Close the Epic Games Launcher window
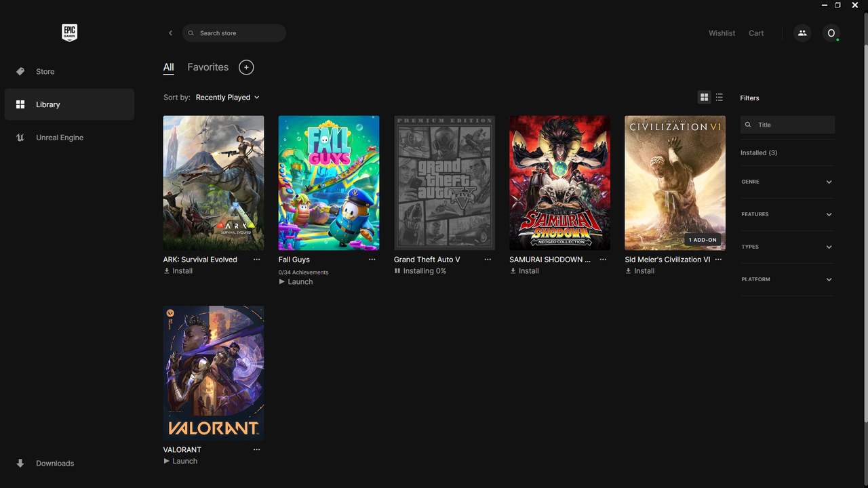868x488 pixels. coord(855,5)
